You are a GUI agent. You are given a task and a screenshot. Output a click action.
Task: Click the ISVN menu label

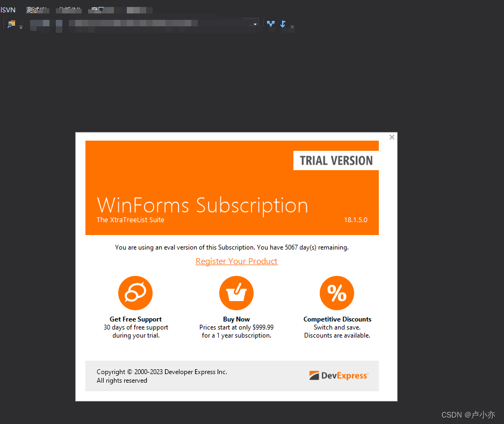coord(8,9)
